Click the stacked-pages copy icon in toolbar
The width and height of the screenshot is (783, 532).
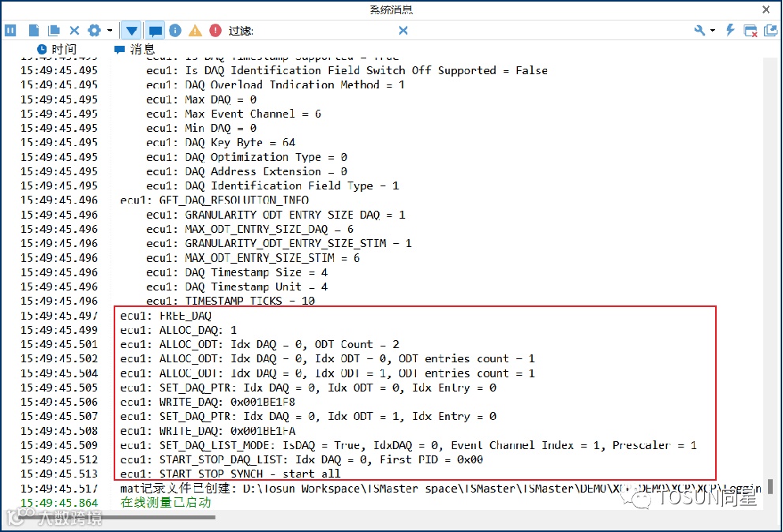point(54,31)
